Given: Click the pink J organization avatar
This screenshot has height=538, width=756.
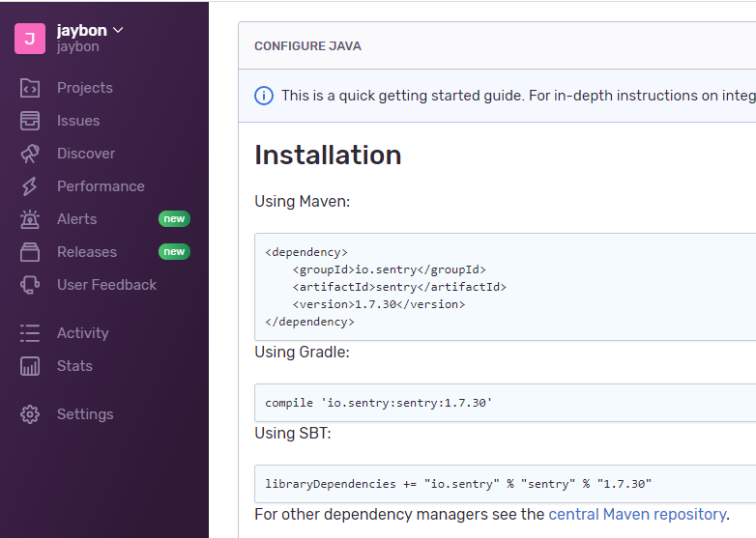Looking at the screenshot, I should click(30, 39).
